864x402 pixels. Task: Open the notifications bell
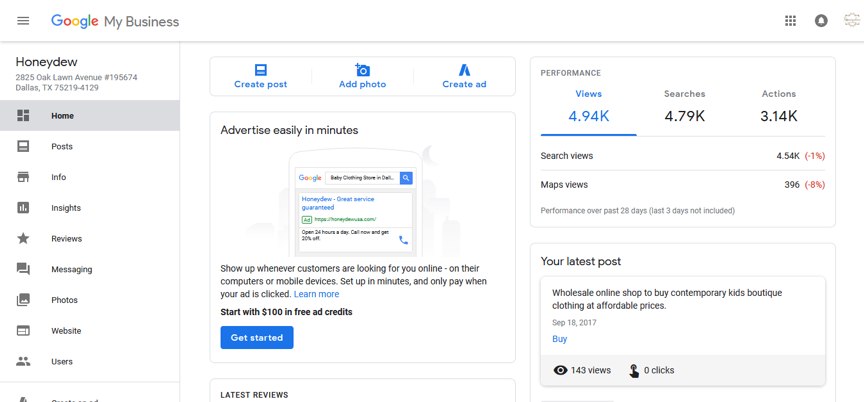[x=821, y=21]
